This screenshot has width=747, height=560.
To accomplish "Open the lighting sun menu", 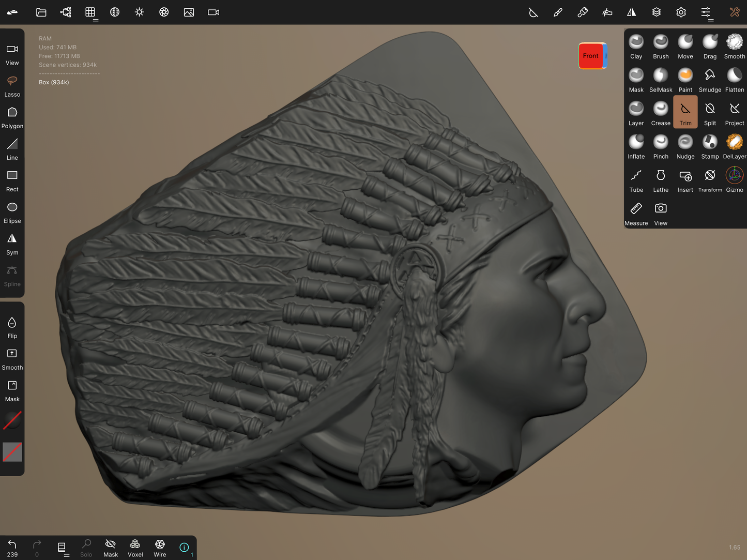I will point(140,12).
